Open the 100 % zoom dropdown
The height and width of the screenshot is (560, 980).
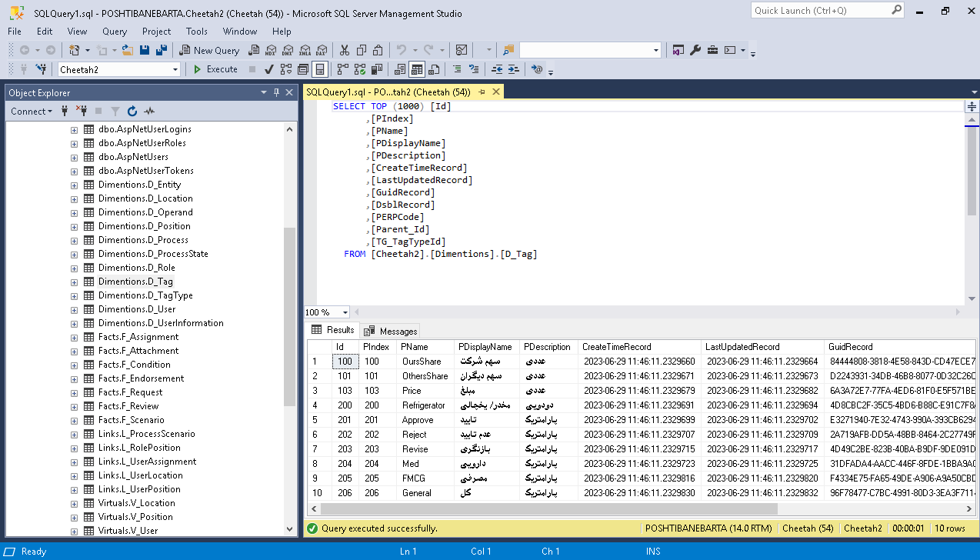click(345, 312)
